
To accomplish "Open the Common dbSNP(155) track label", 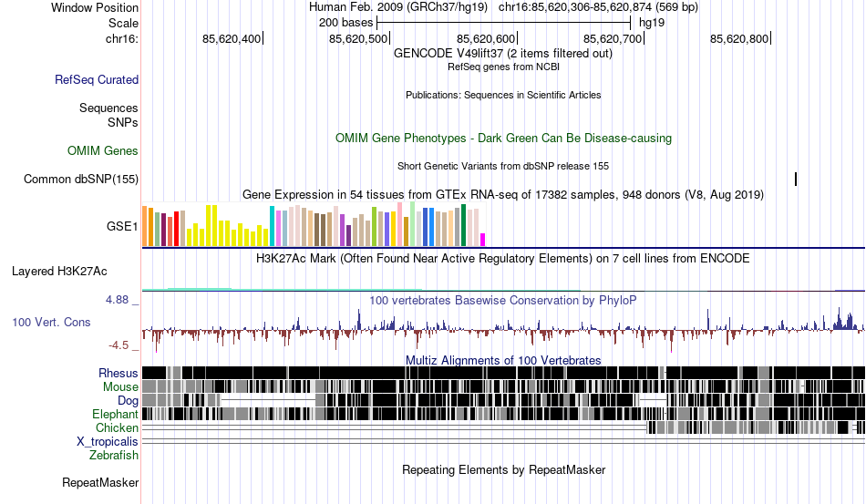I will pos(80,179).
